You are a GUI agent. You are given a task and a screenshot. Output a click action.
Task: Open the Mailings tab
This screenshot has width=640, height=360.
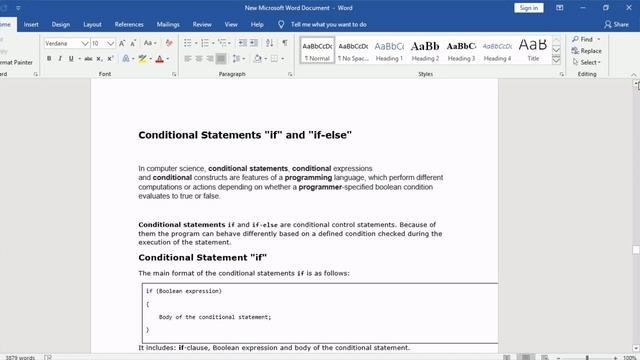pyautogui.click(x=168, y=24)
